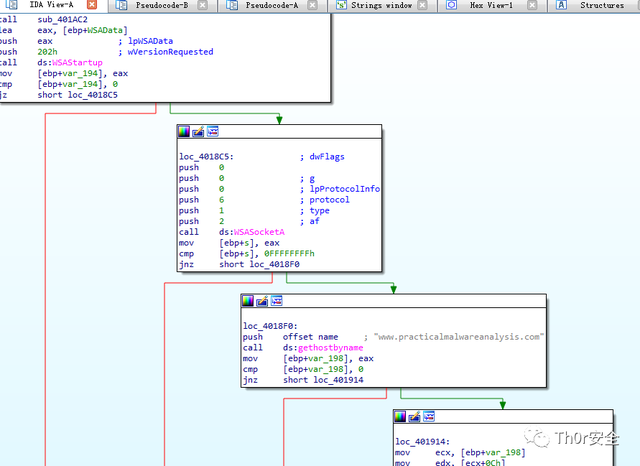The height and width of the screenshot is (466, 640).
Task: Select the www.practicalmalwareanalysis.com string comment
Action: pyautogui.click(x=459, y=337)
